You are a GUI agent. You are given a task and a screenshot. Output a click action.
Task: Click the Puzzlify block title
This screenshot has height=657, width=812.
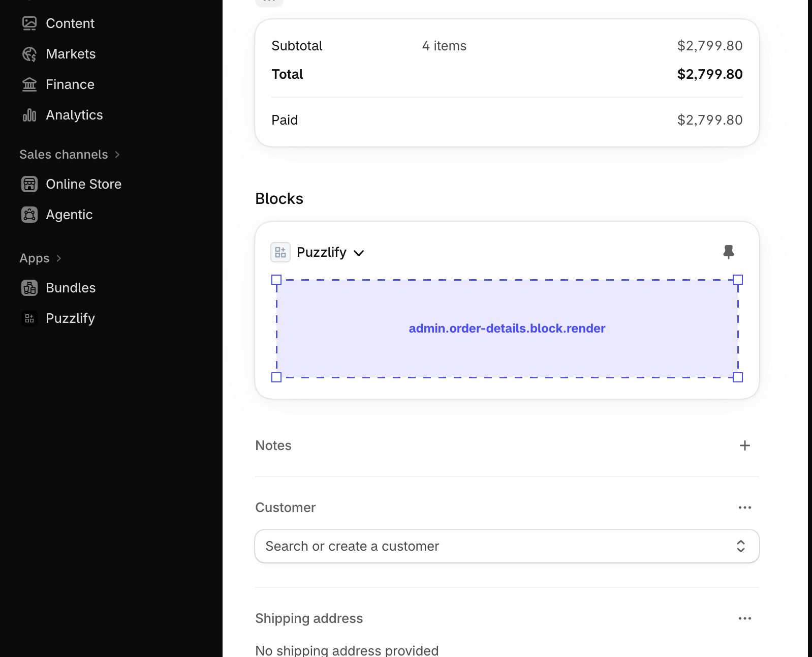pyautogui.click(x=322, y=252)
